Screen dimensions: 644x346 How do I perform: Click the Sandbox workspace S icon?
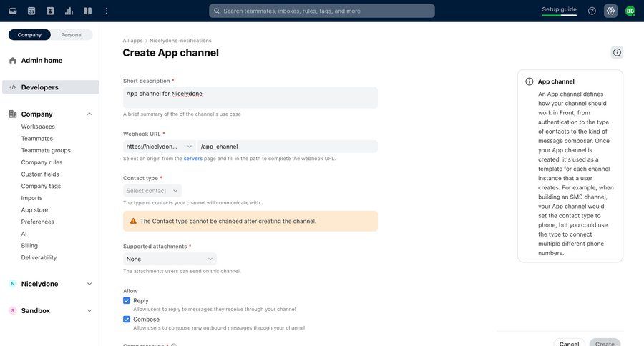point(13,310)
